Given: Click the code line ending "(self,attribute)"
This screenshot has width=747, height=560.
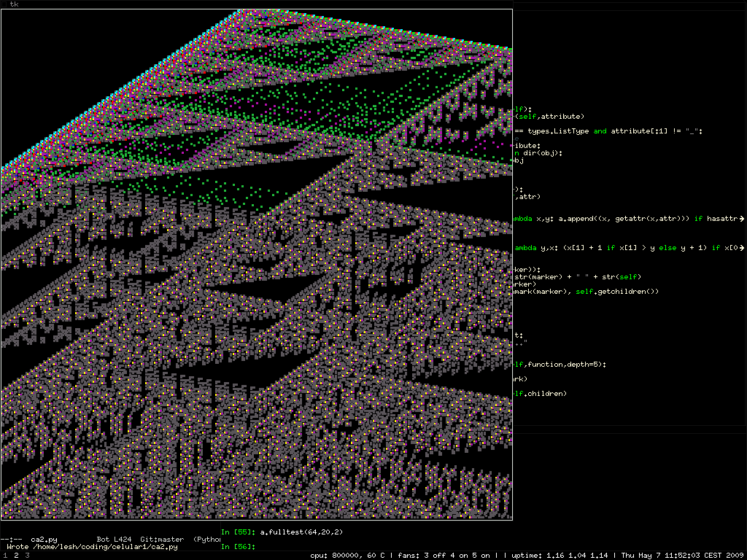Looking at the screenshot, I should 549,116.
